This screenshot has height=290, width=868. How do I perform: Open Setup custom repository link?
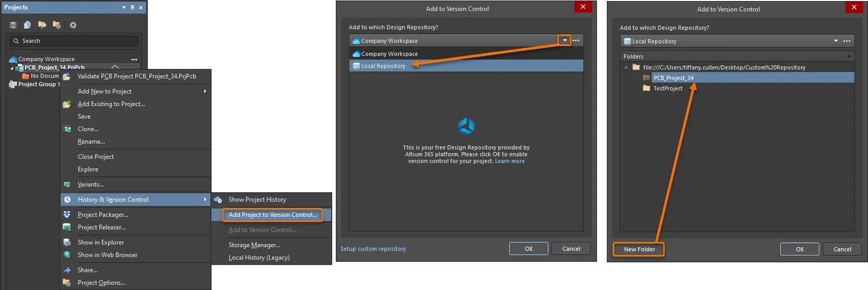point(373,249)
